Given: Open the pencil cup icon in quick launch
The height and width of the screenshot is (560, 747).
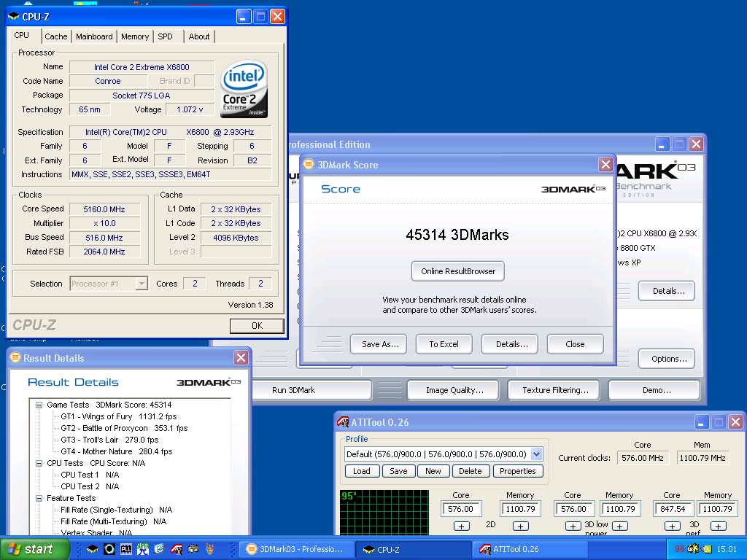Looking at the screenshot, I should coord(209,549).
